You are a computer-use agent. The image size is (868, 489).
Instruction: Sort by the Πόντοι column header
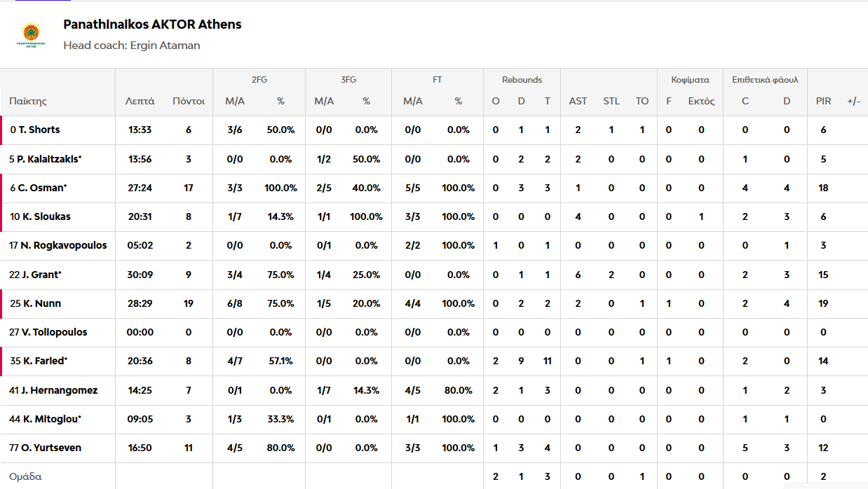[189, 101]
